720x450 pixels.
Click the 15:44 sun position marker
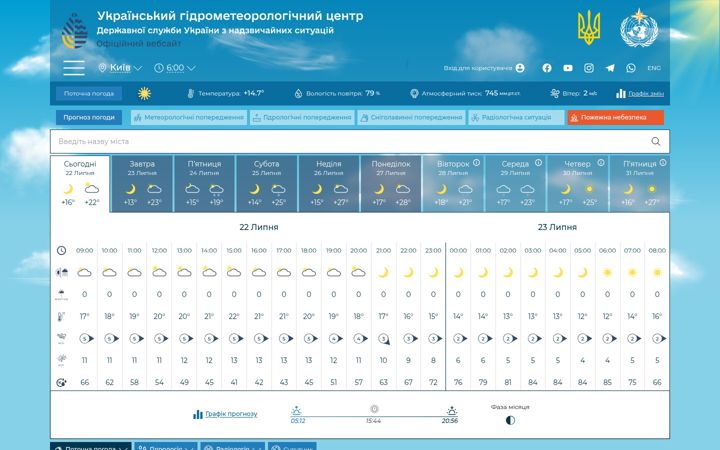pos(374,409)
